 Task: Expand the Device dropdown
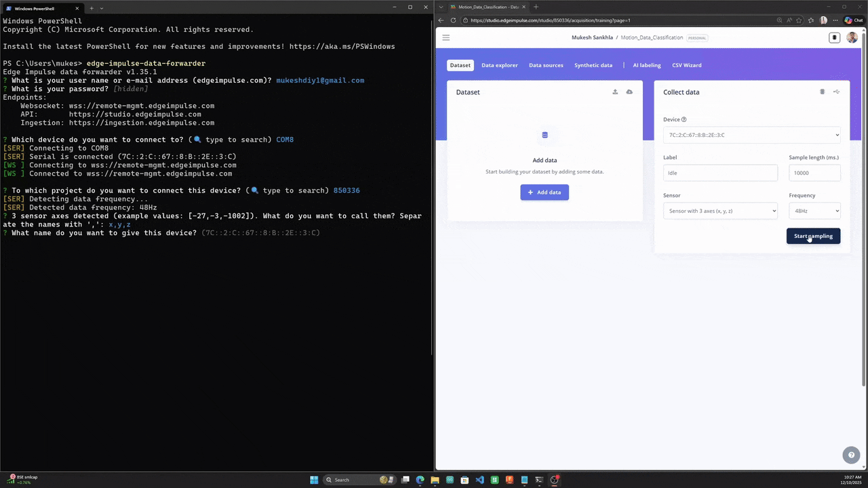[x=751, y=135]
